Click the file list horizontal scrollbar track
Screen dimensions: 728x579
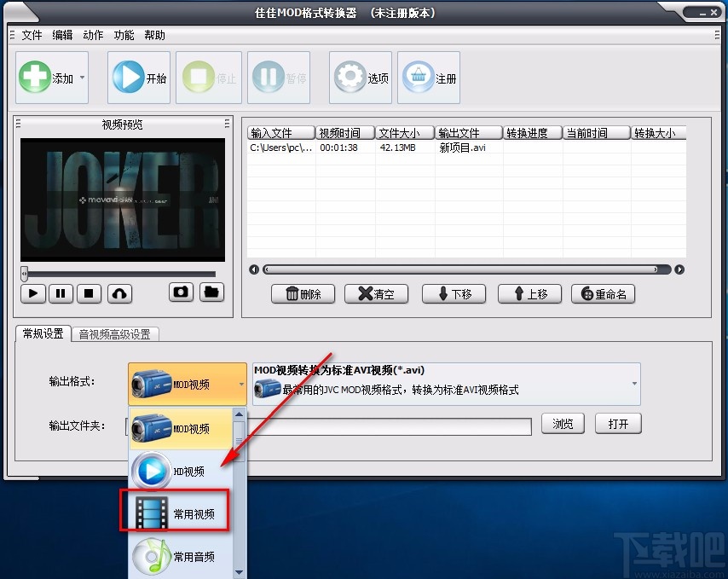pos(466,269)
